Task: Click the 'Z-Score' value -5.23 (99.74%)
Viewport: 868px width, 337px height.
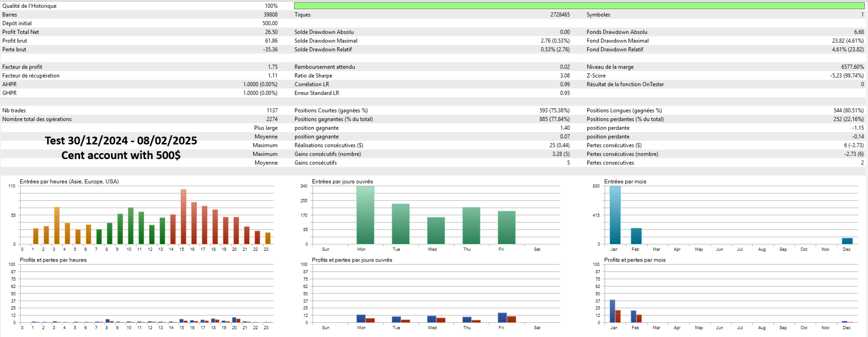Action: pyautogui.click(x=847, y=76)
